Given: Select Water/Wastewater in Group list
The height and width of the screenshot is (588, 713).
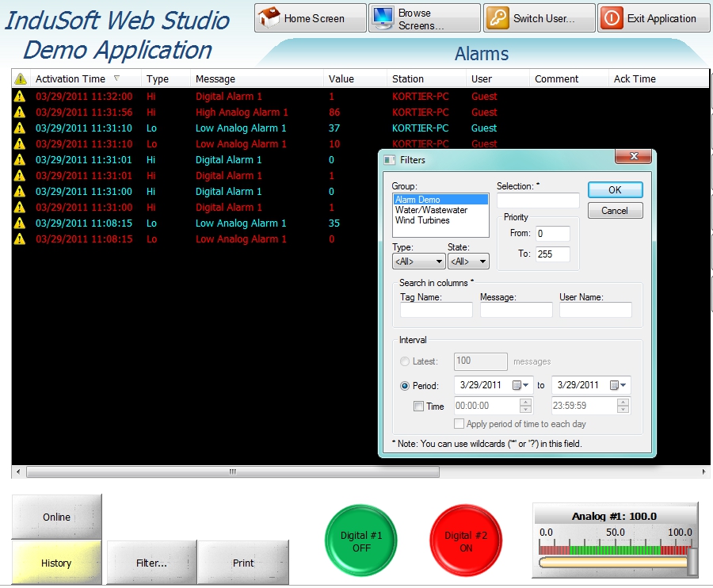Looking at the screenshot, I should click(x=440, y=210).
